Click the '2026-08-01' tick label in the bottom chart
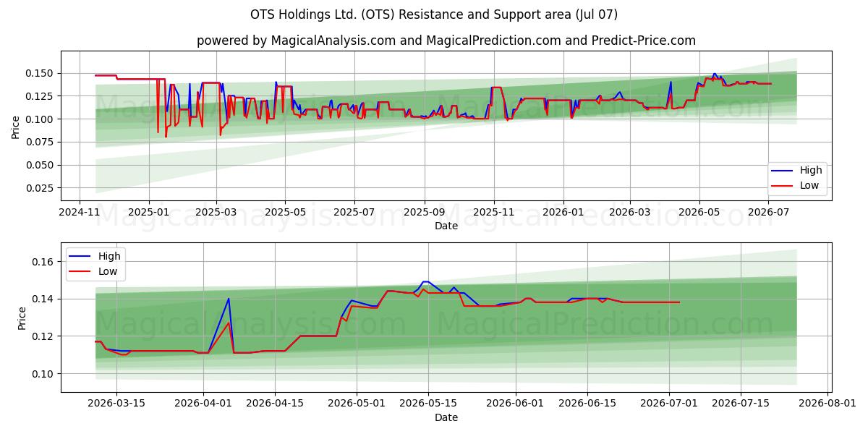The width and height of the screenshot is (868, 434). (827, 404)
